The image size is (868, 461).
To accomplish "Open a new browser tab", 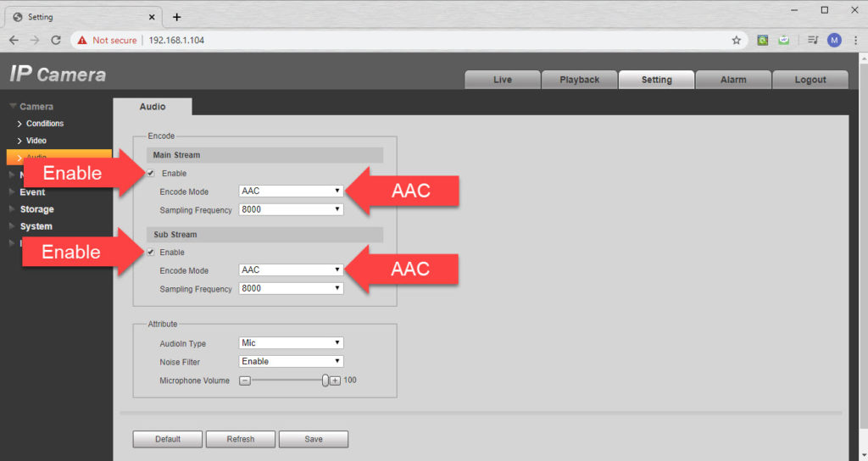I will click(x=176, y=17).
